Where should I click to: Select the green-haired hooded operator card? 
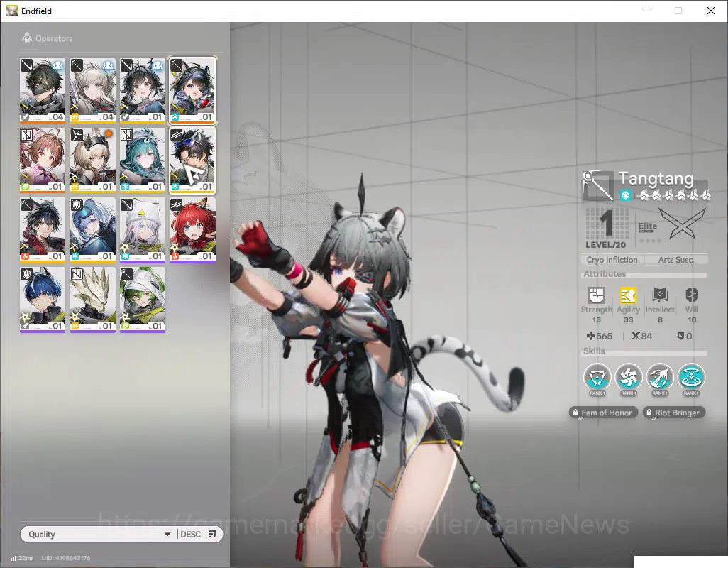click(x=143, y=300)
